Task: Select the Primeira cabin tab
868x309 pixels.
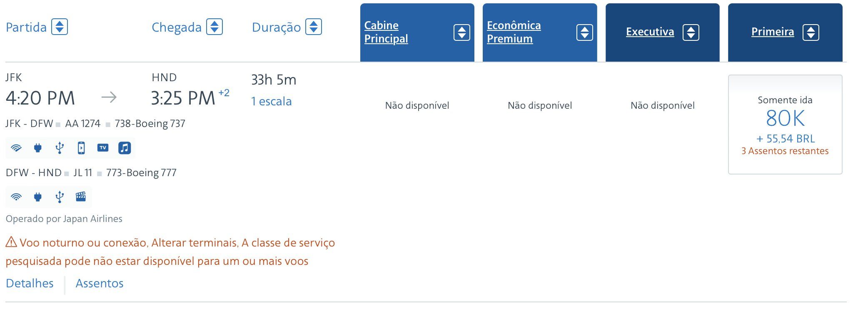Action: [785, 32]
